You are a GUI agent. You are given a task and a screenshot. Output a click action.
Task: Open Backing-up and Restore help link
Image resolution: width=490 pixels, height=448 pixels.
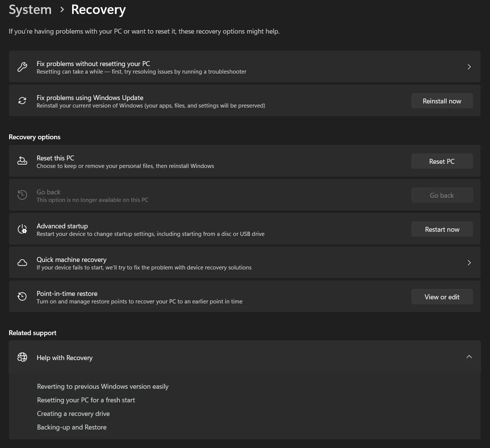72,427
